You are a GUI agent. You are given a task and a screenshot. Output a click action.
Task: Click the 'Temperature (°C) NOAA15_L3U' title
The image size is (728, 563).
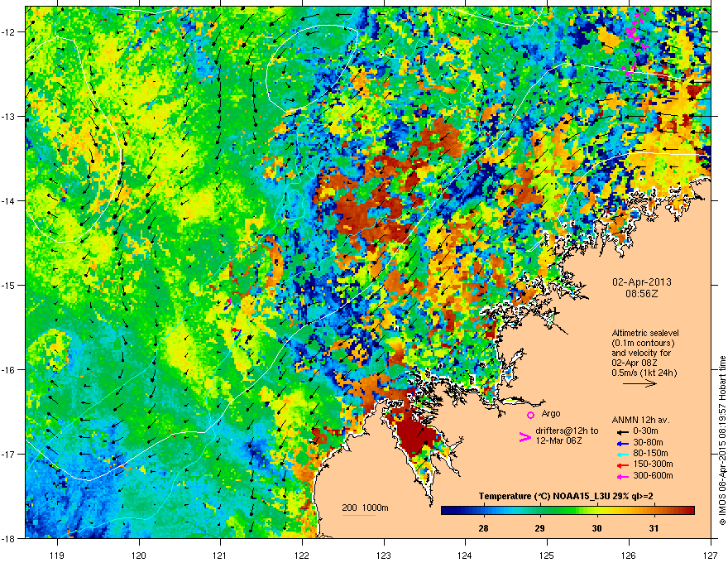543,496
